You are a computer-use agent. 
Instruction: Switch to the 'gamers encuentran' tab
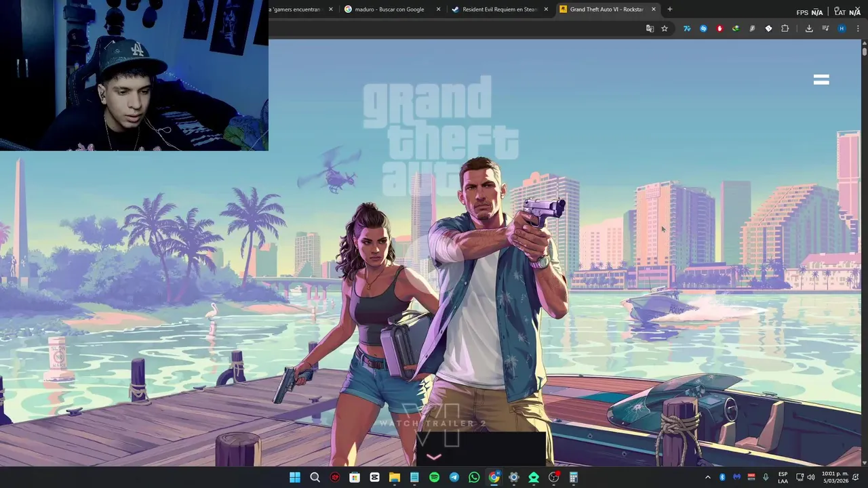click(295, 9)
